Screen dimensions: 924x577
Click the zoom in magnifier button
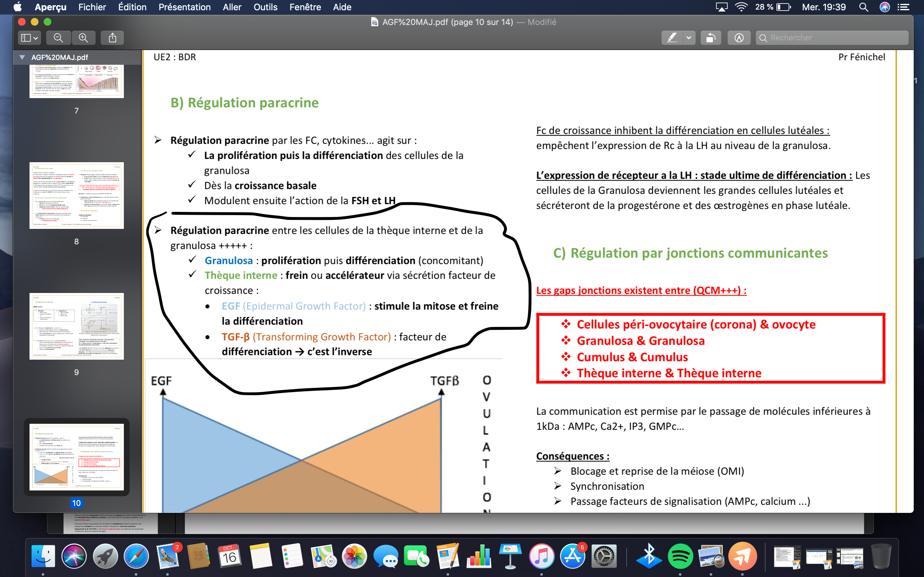pyautogui.click(x=83, y=38)
